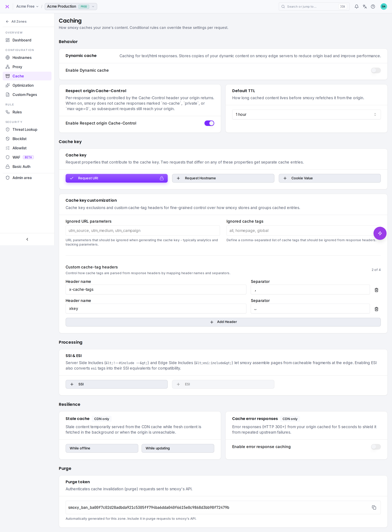
Task: Edit the separator field for x-cache-tags
Action: (310, 289)
